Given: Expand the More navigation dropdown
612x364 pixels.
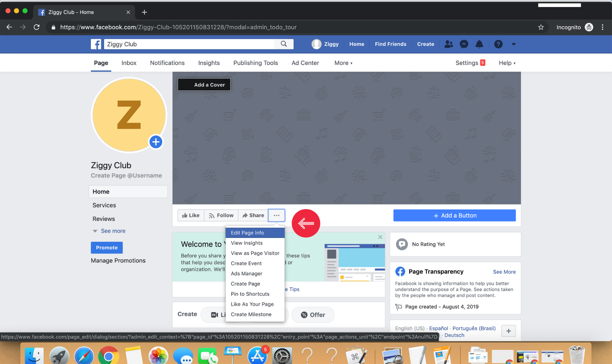Looking at the screenshot, I should point(344,63).
